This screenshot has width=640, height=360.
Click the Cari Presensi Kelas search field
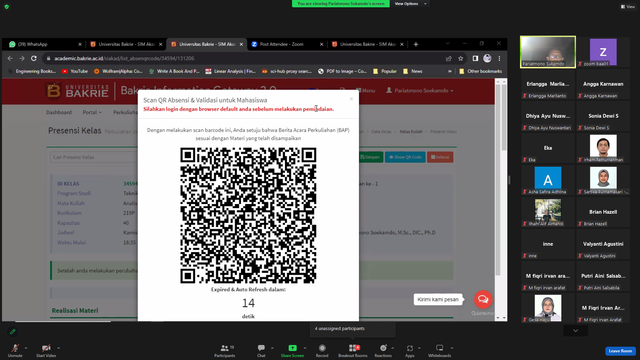click(94, 157)
